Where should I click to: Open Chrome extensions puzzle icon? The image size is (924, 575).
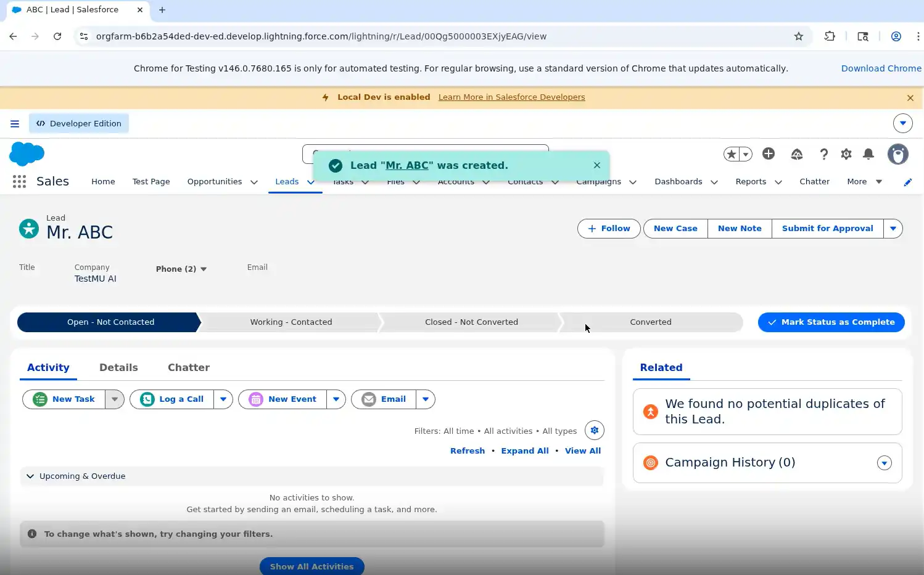point(830,36)
